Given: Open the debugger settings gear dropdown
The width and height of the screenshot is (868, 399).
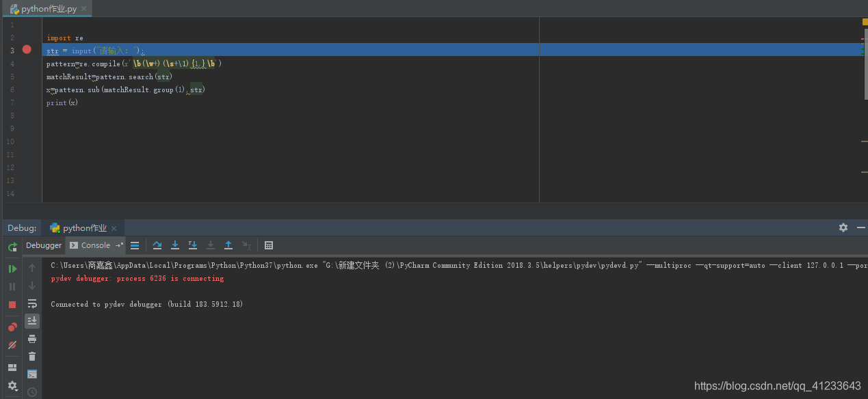Looking at the screenshot, I should 12,386.
